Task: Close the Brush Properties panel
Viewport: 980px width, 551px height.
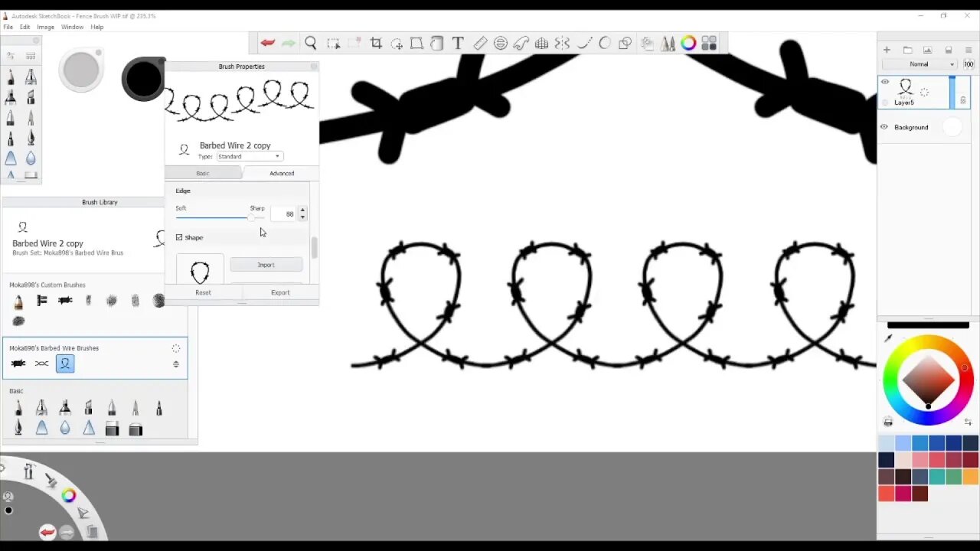Action: pos(313,67)
